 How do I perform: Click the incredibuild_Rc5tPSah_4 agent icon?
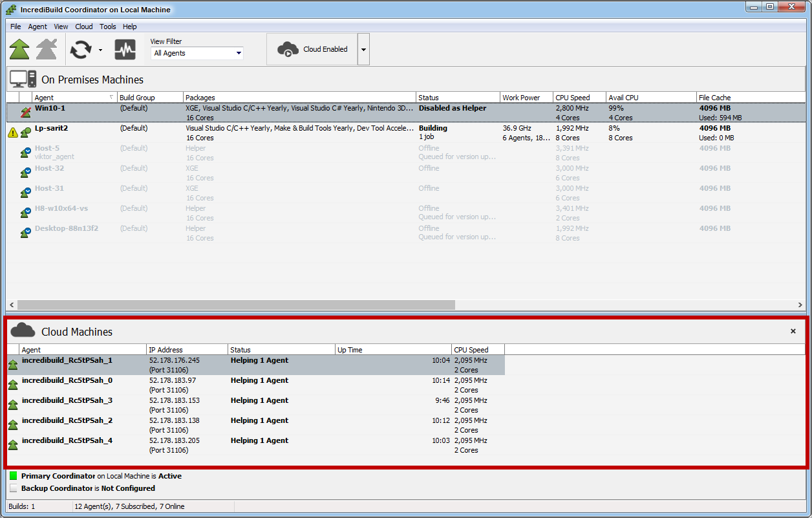coord(13,445)
